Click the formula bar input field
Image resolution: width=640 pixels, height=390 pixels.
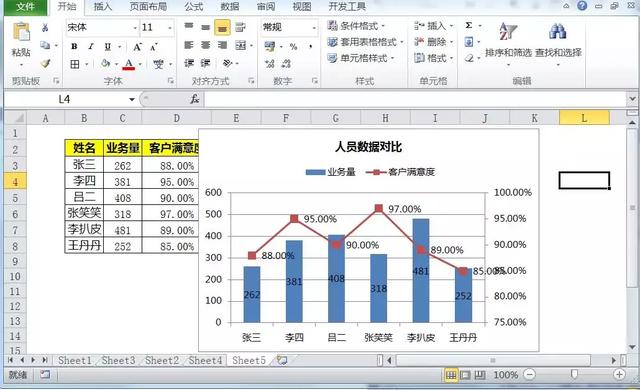tap(416, 99)
